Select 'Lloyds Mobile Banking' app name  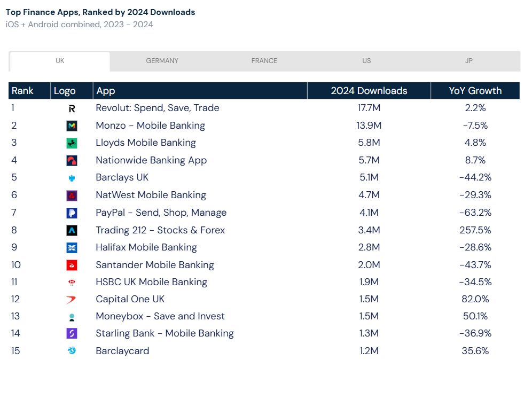(x=146, y=143)
